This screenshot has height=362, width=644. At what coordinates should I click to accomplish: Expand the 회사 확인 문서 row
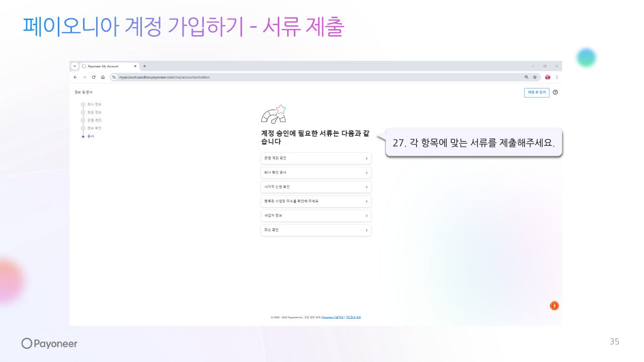tap(316, 172)
